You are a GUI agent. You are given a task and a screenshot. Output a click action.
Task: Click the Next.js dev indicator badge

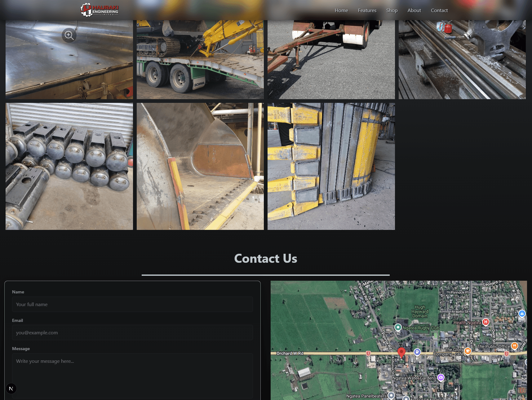click(x=11, y=389)
